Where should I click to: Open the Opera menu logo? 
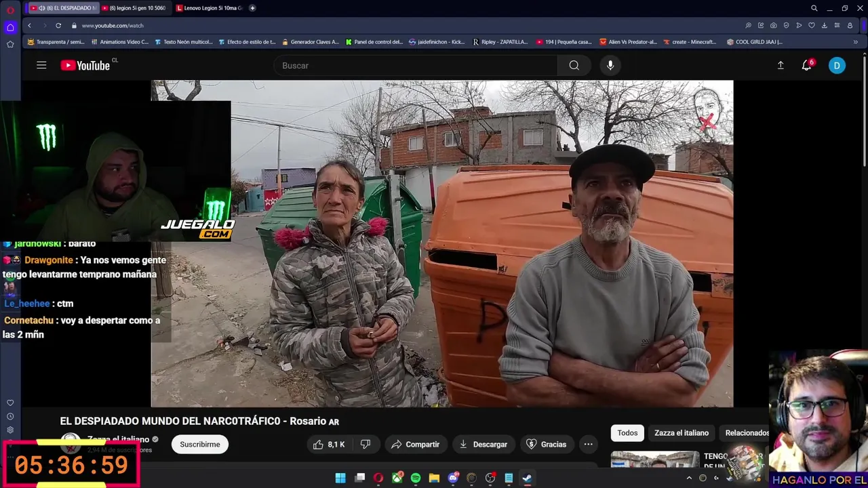pos(10,9)
